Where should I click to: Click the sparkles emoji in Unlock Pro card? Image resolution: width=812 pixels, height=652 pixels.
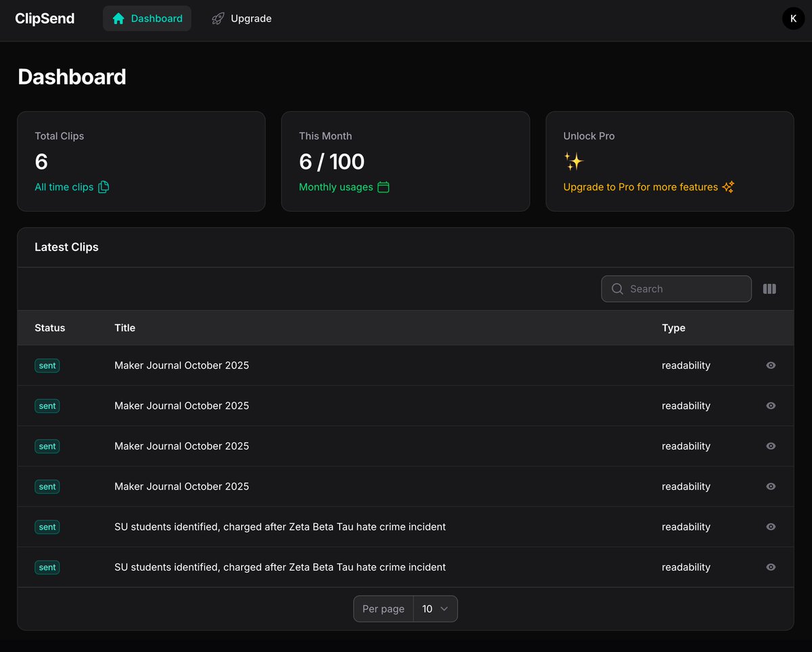(x=573, y=162)
